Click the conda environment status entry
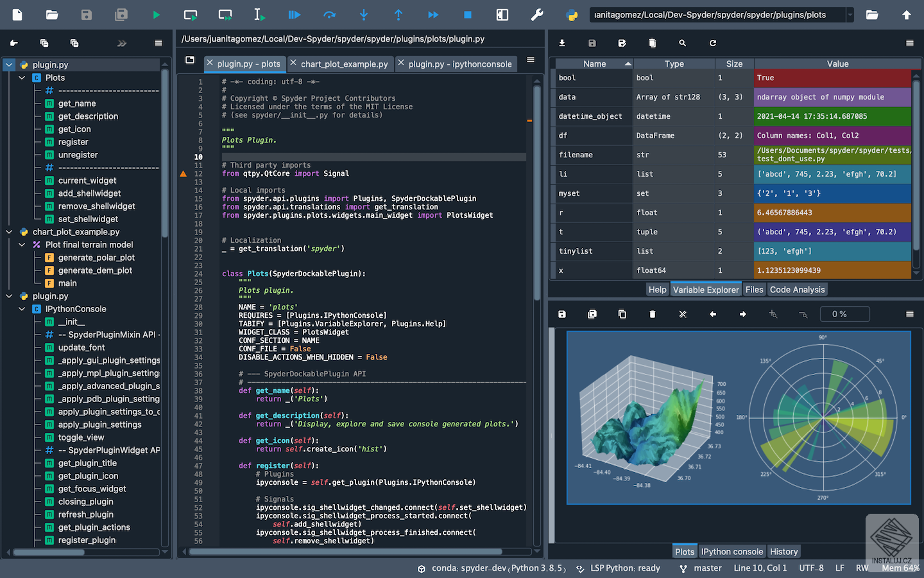 coord(492,568)
